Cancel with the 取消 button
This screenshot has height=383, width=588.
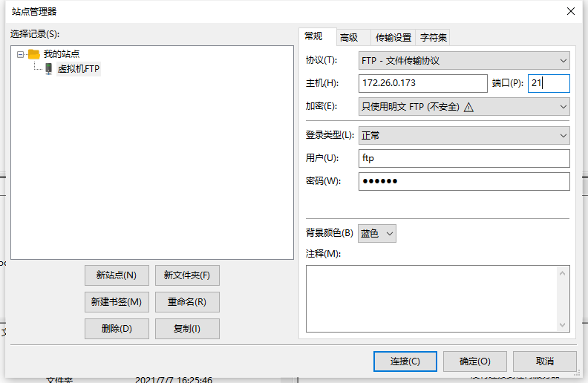coord(545,361)
